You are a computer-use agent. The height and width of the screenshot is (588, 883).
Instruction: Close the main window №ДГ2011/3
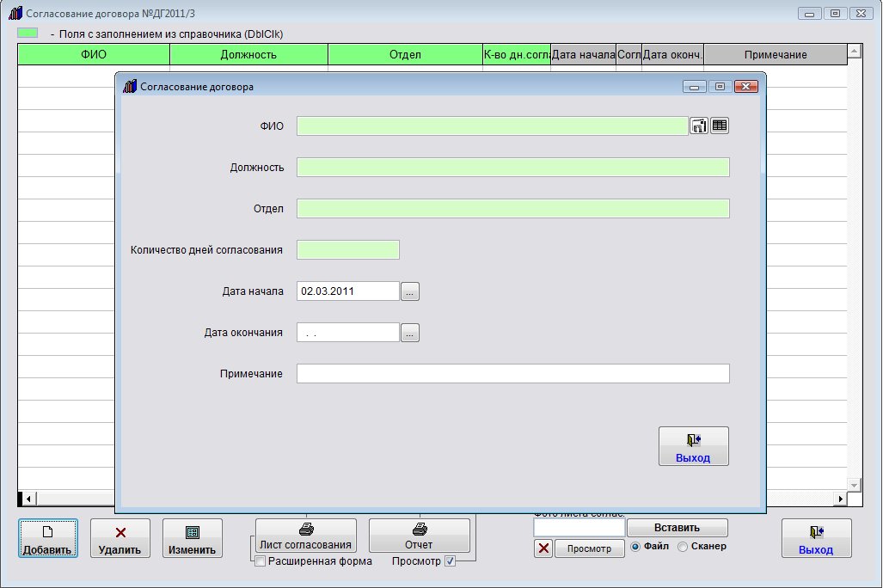click(x=861, y=14)
